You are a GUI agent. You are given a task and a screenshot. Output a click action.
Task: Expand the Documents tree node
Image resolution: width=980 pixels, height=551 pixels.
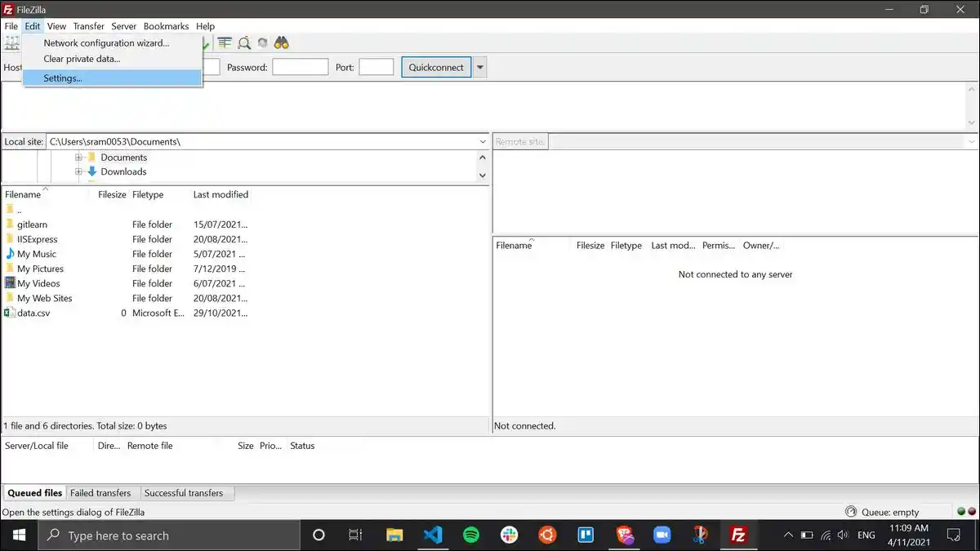click(79, 158)
